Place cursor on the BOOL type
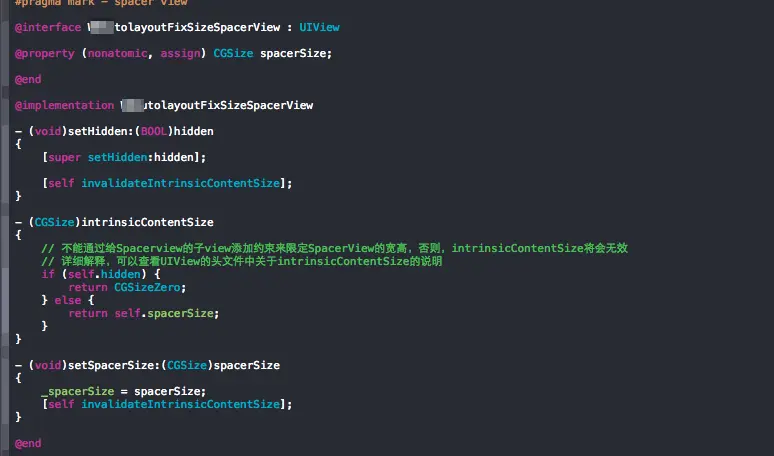Screen dimensions: 774x456 pyautogui.click(x=154, y=131)
